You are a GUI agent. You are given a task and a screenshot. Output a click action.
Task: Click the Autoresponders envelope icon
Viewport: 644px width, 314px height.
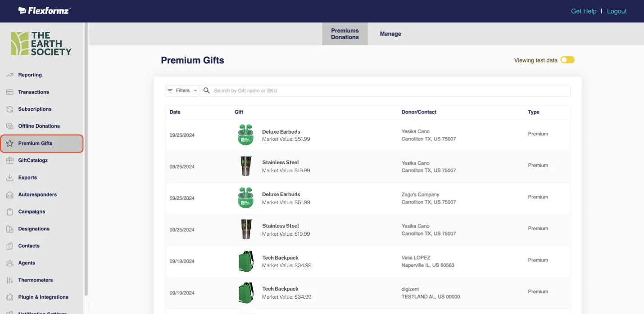(x=10, y=195)
